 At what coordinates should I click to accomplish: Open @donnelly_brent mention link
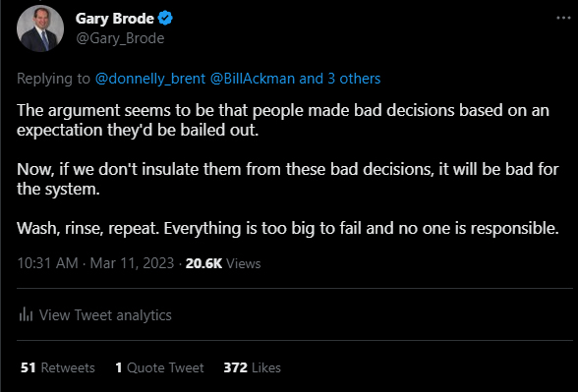150,79
